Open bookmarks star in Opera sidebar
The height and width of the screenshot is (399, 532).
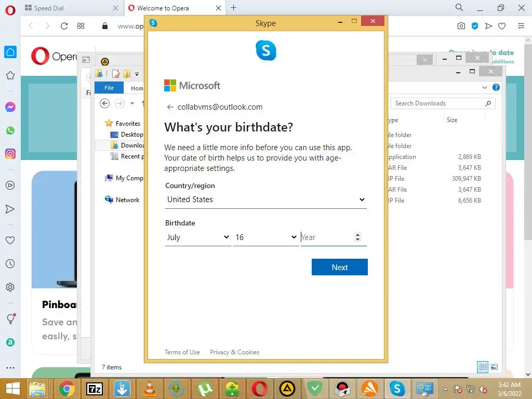coord(10,75)
